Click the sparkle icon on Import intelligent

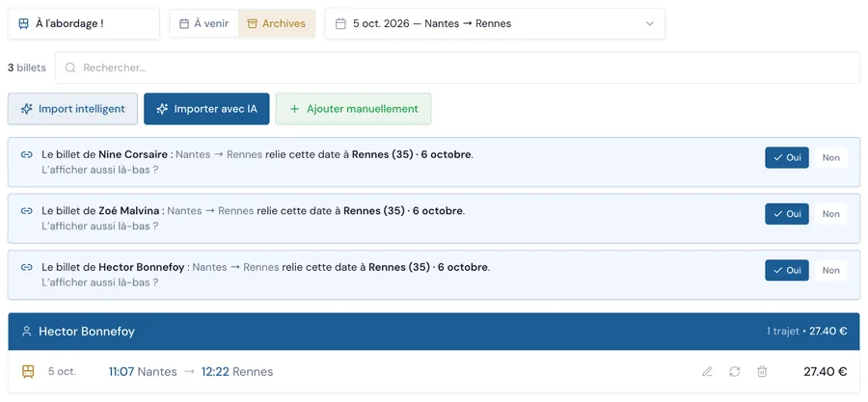pos(27,109)
